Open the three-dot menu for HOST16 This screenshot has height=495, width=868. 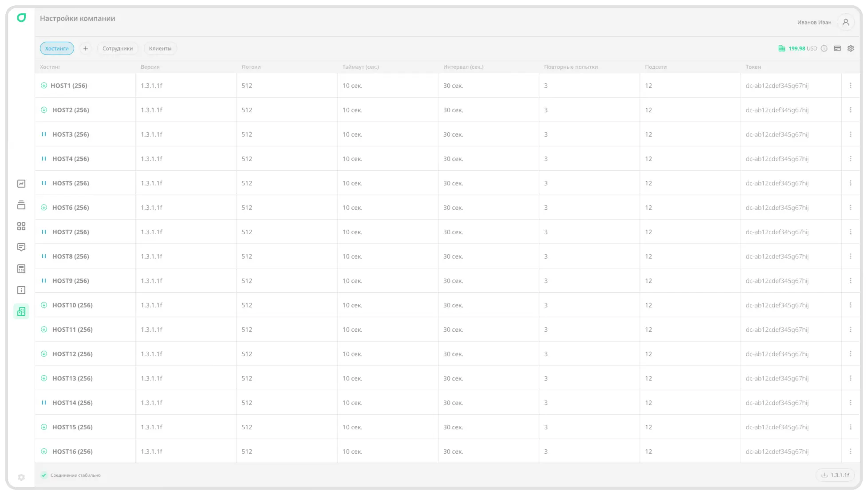(x=851, y=451)
